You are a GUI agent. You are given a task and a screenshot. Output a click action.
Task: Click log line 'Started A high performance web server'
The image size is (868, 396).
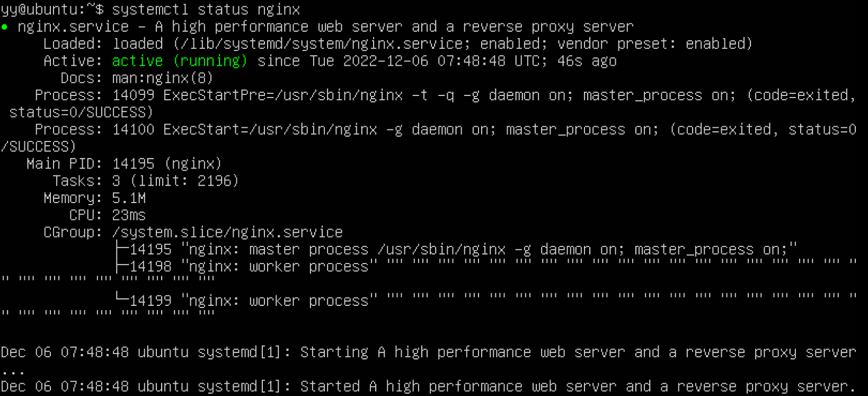pos(454,386)
